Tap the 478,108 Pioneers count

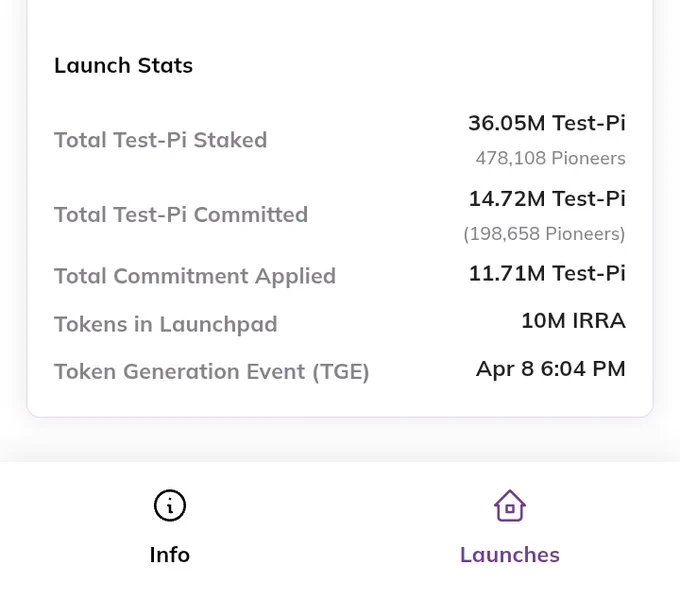pyautogui.click(x=550, y=158)
